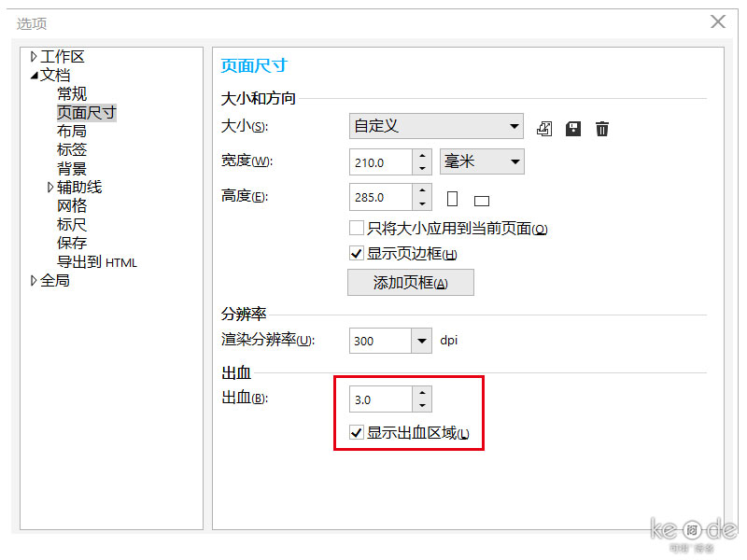The width and height of the screenshot is (747, 560).
Task: Expand the 工作区 tree node
Action: [34, 56]
